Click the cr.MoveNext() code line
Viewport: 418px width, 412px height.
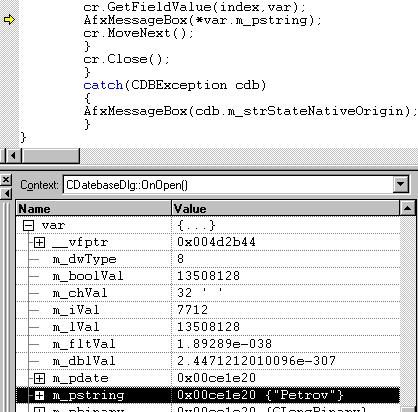pyautogui.click(x=138, y=33)
